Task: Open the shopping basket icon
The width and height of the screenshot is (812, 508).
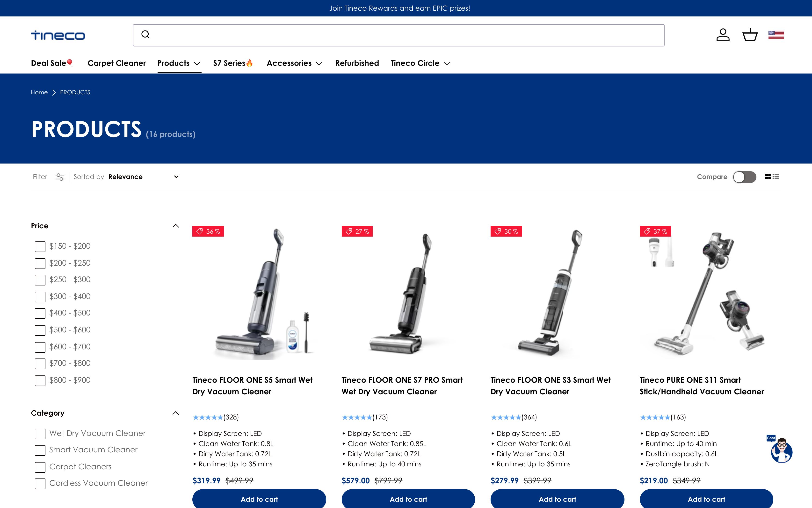Action: (750, 35)
